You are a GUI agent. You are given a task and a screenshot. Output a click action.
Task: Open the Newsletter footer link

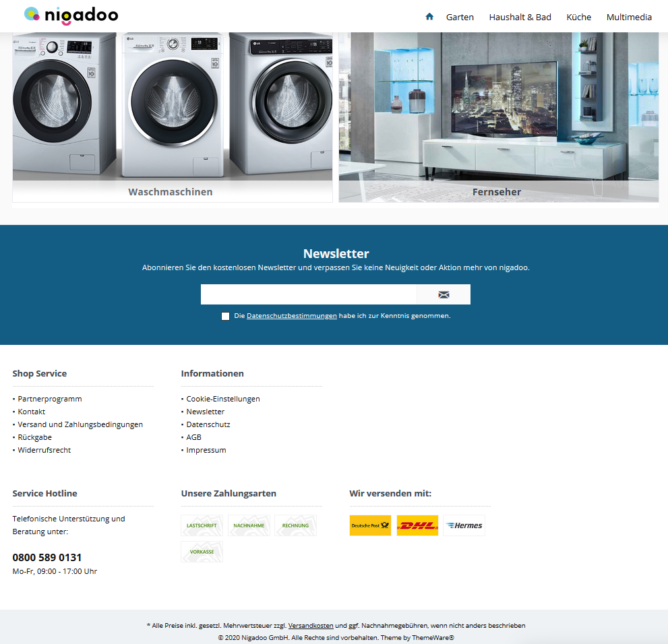(206, 412)
